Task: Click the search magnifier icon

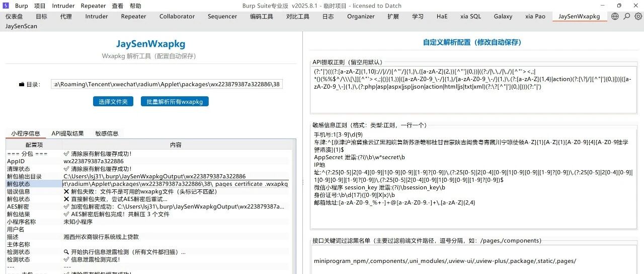Action: 626,16
